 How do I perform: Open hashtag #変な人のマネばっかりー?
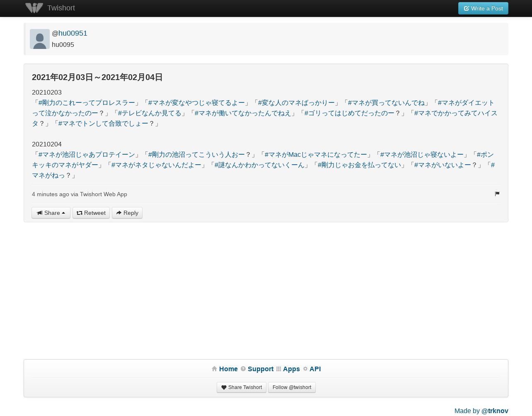pyautogui.click(x=296, y=103)
